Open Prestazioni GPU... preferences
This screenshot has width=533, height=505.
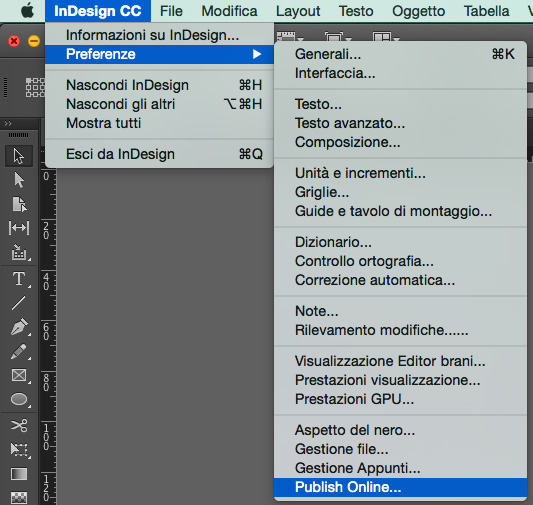pyautogui.click(x=400, y=399)
